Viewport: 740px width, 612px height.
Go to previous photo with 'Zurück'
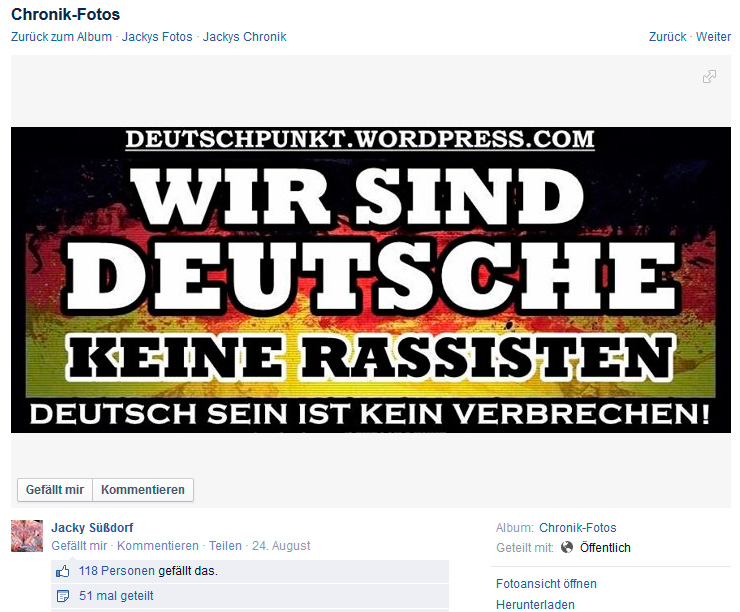point(667,37)
